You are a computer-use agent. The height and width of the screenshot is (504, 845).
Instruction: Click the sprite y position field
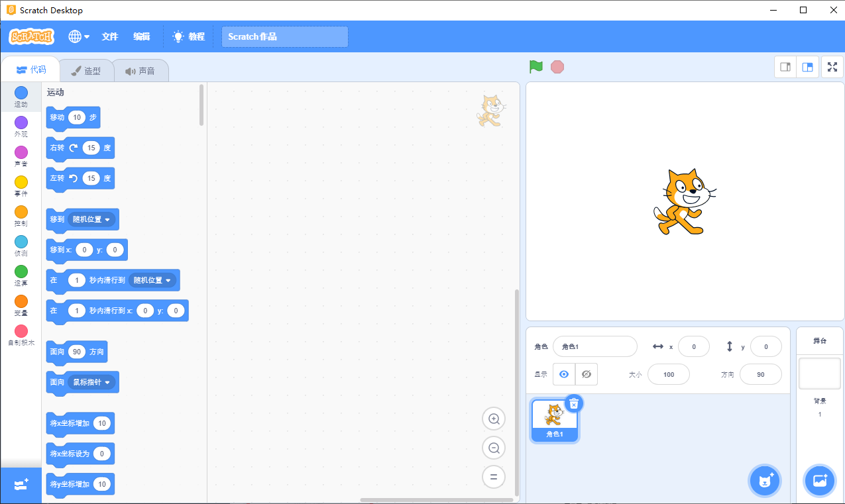point(766,346)
